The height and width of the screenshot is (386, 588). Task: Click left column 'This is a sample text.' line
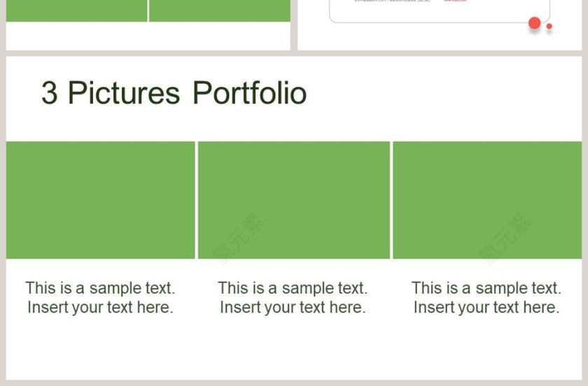100,288
